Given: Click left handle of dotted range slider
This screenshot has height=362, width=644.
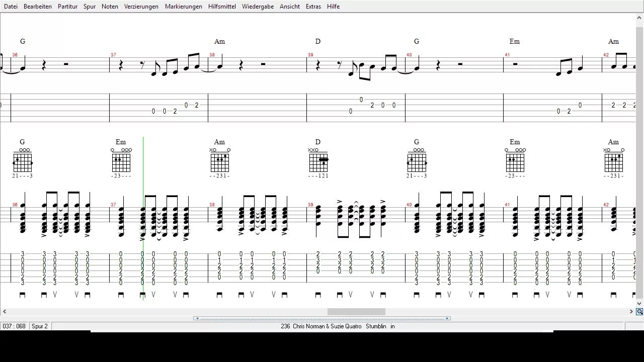Looking at the screenshot, I should tap(197, 318).
